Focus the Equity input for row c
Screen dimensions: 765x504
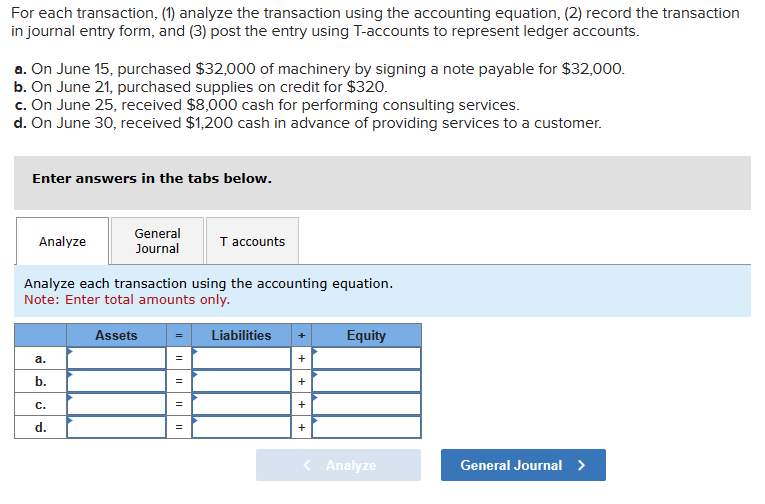click(x=366, y=404)
